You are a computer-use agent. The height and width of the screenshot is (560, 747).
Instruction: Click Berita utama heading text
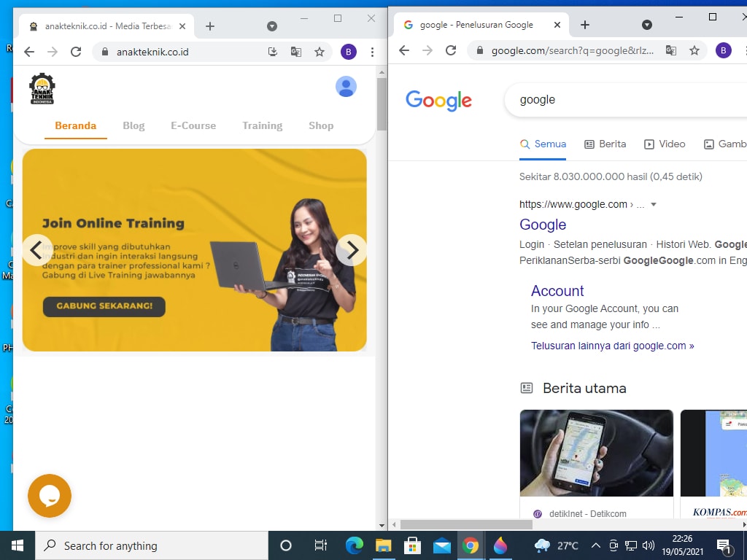coord(584,388)
